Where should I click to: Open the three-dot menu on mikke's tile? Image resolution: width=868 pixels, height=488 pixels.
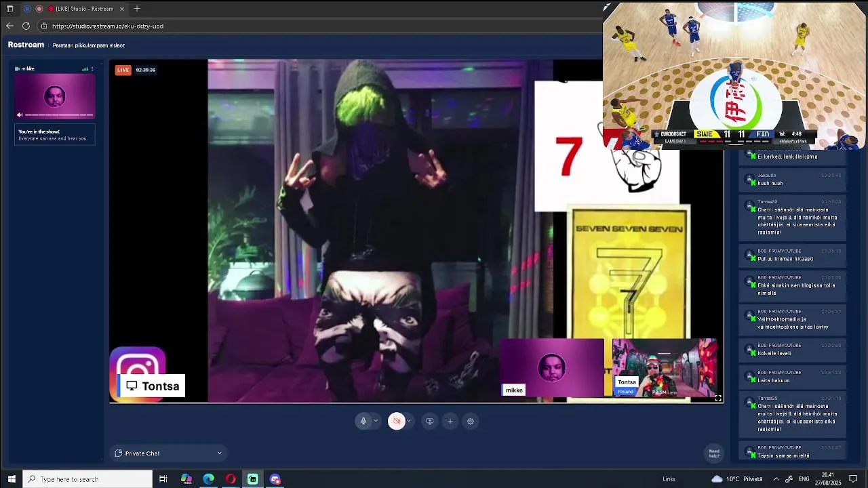[x=92, y=68]
